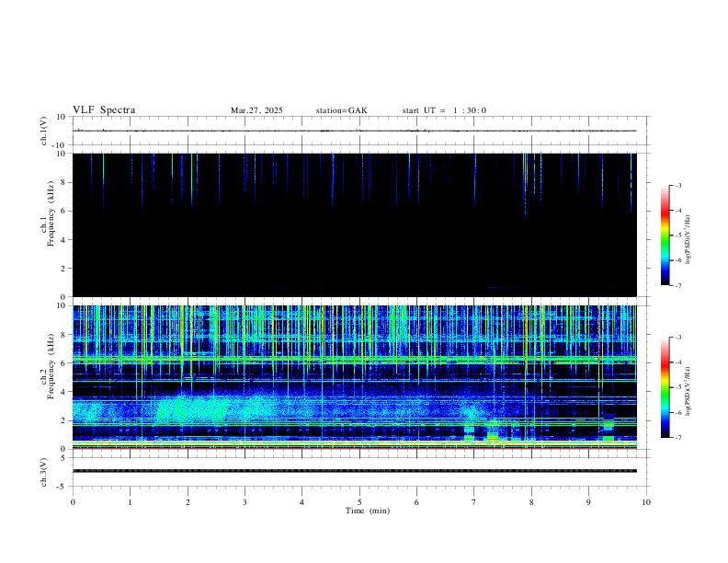Click the "-10" tick on ch.1(V) axis
Viewport: 728px width, 563px height.
click(60, 145)
